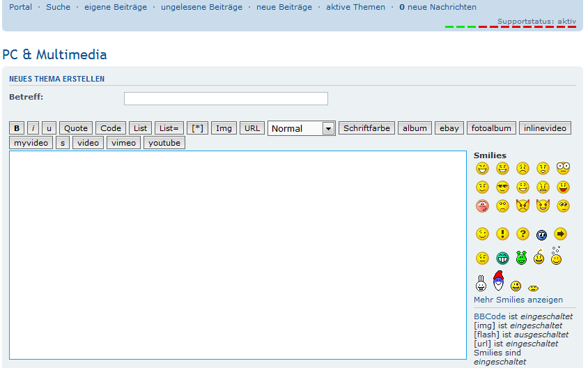Viewport: 588px width, 368px height.
Task: Toggle italic formatting with i button
Action: click(33, 128)
